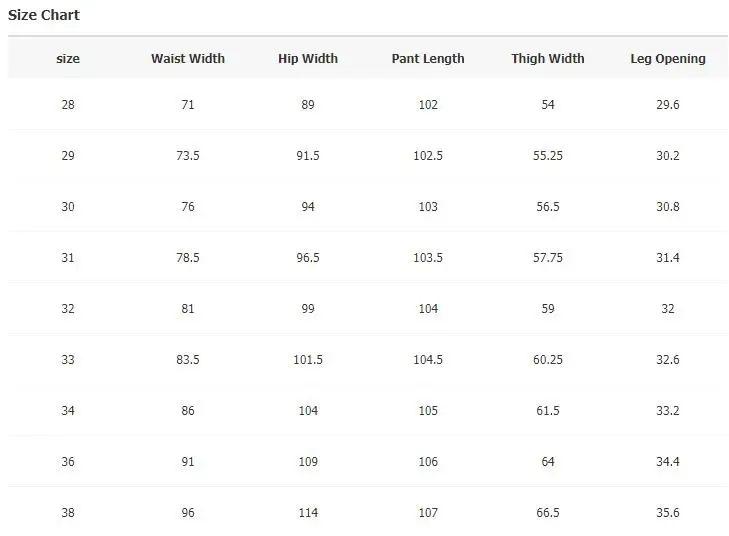Highlight thigh width value 57.75

click(x=548, y=258)
